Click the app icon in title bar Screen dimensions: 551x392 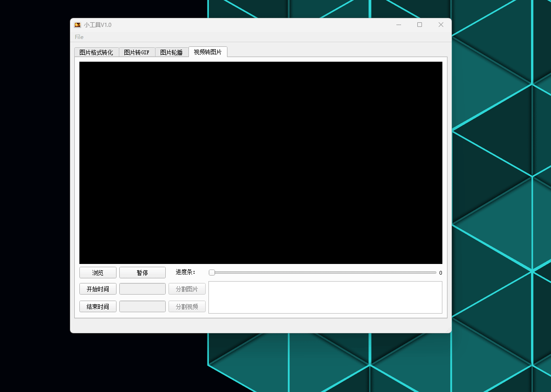coord(78,25)
